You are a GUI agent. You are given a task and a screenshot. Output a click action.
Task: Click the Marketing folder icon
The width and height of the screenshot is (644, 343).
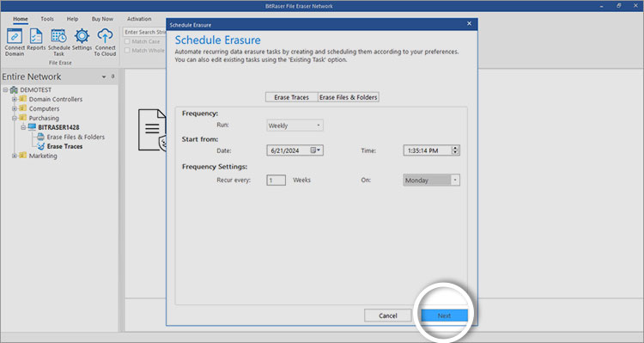[x=23, y=156]
